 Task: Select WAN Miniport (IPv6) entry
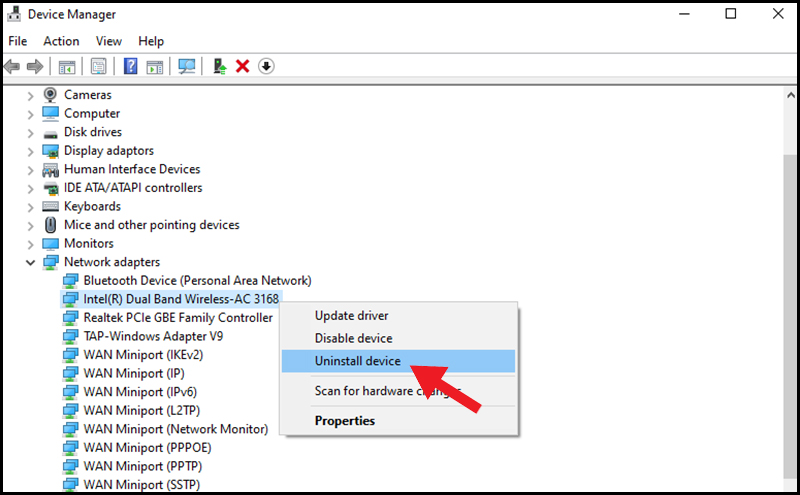[x=140, y=392]
